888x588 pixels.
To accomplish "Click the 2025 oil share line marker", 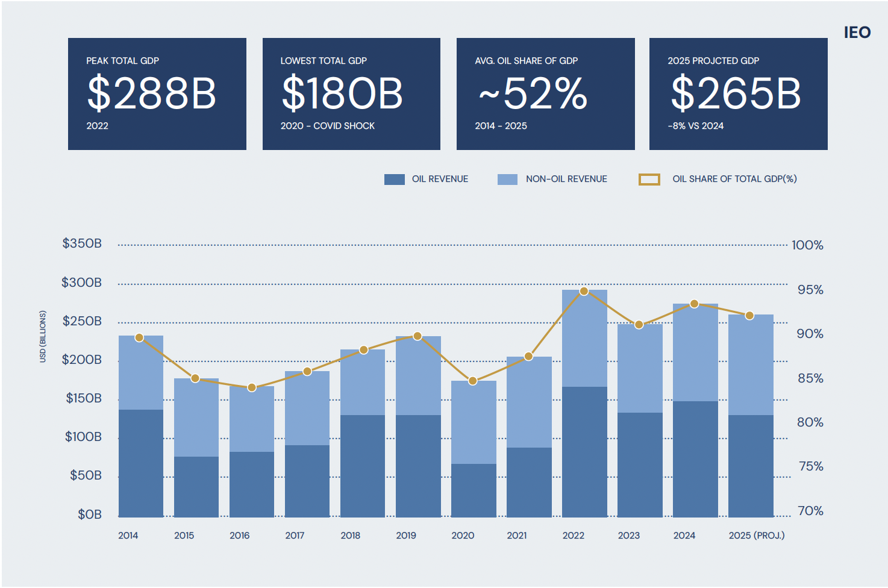I will click(x=749, y=316).
